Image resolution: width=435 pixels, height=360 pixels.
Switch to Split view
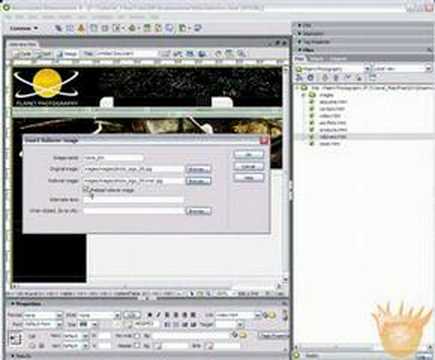[44, 53]
